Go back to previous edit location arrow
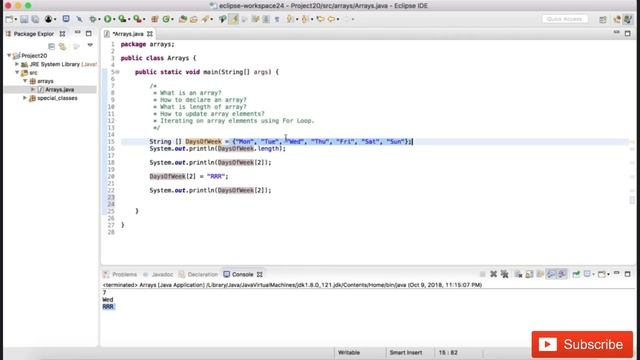 coord(320,19)
